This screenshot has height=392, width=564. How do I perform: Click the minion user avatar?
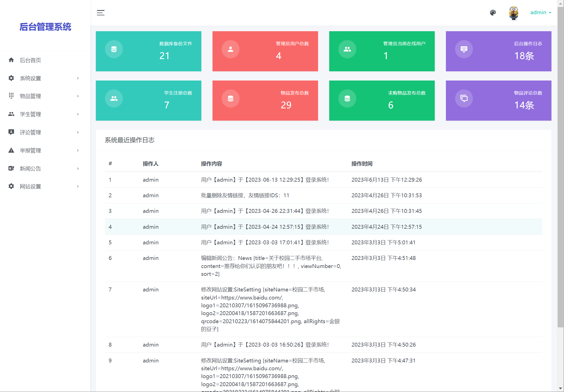click(513, 13)
